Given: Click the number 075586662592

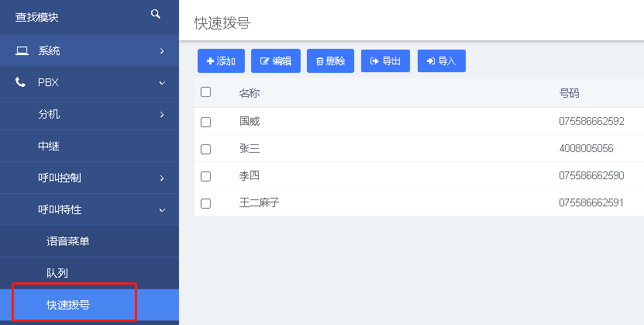Looking at the screenshot, I should tap(591, 121).
